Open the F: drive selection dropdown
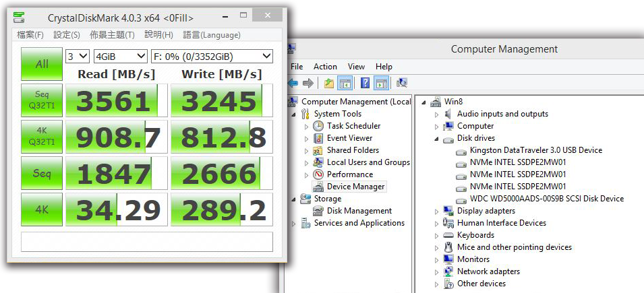 click(x=211, y=56)
